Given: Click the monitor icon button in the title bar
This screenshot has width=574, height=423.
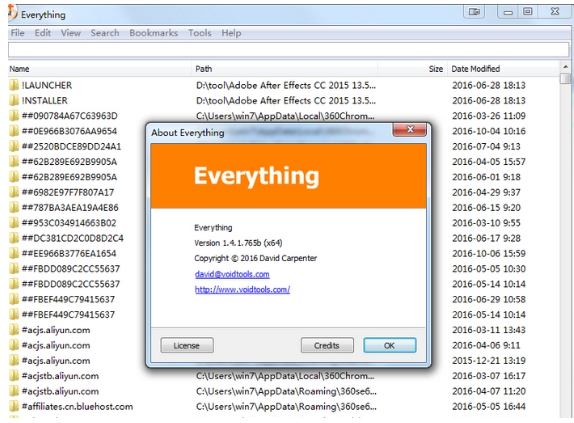Looking at the screenshot, I should pos(474,12).
